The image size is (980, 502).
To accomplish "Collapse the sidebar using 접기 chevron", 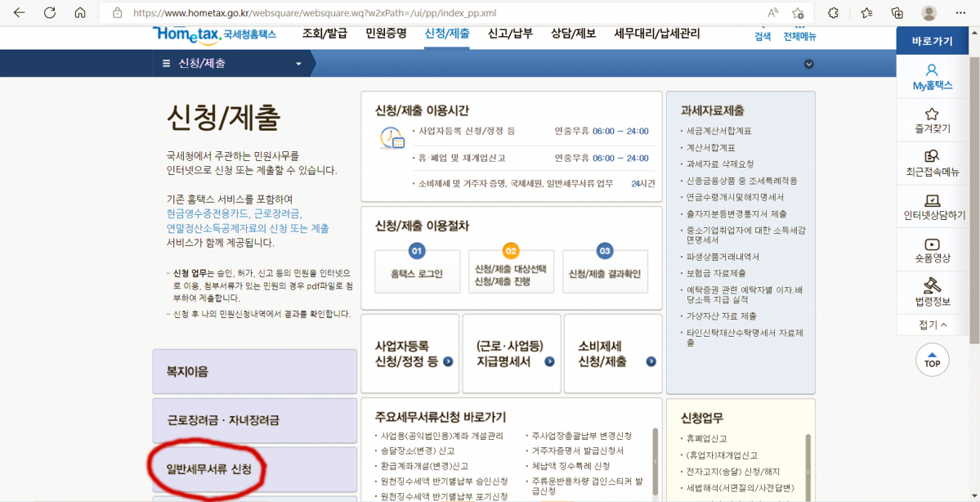I will click(932, 325).
